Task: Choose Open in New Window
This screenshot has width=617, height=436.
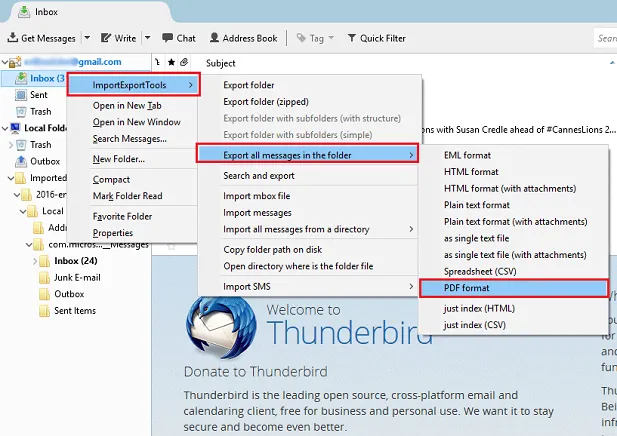Action: [x=137, y=122]
